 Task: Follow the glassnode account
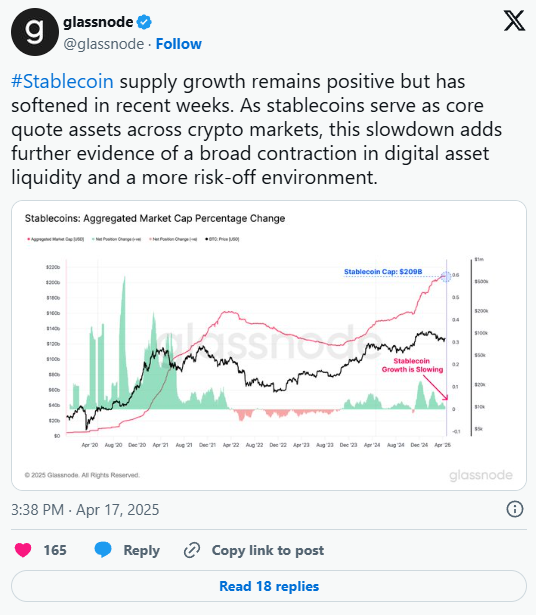pyautogui.click(x=179, y=44)
